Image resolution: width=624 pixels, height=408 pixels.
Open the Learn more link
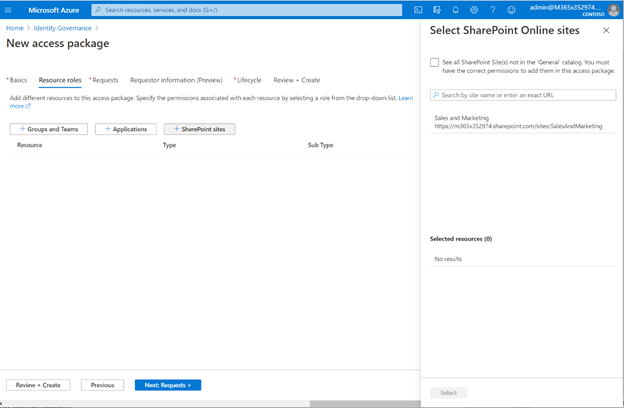[406, 98]
